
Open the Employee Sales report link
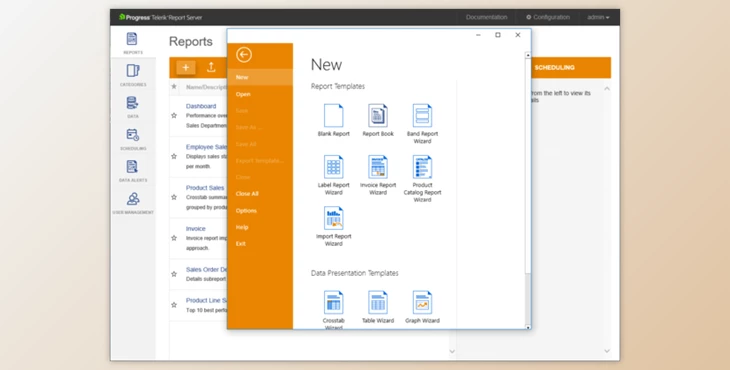tap(206, 147)
